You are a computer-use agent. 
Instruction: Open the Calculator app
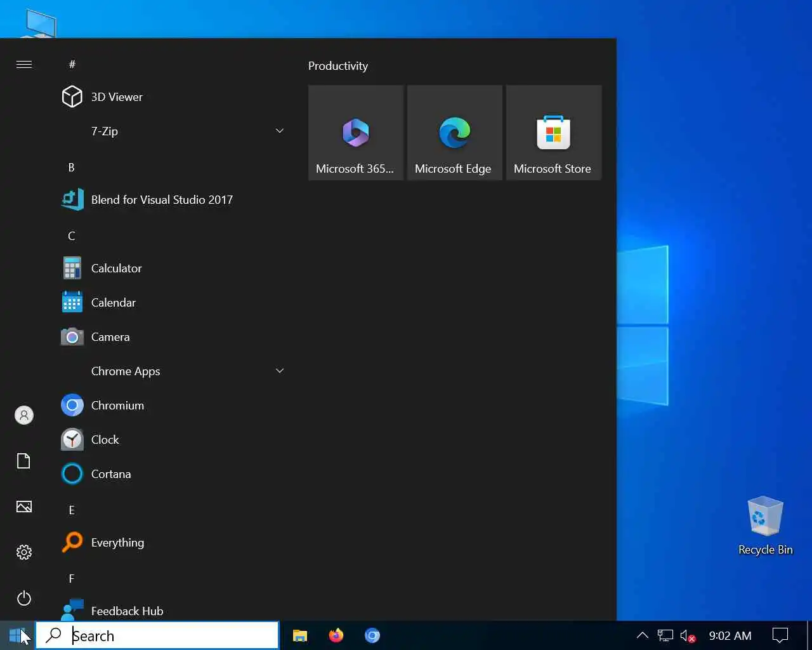tap(173, 269)
